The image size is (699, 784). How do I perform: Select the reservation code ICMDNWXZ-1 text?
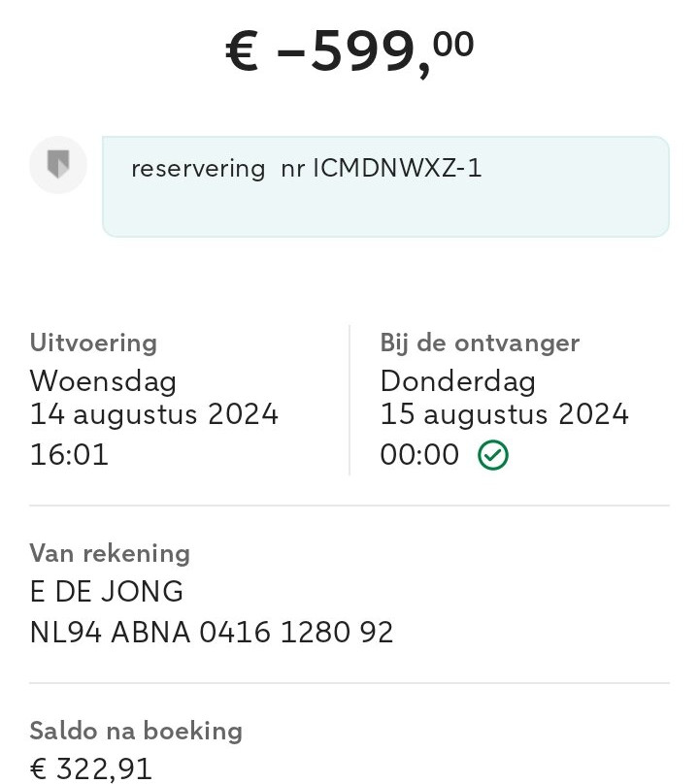pos(397,168)
